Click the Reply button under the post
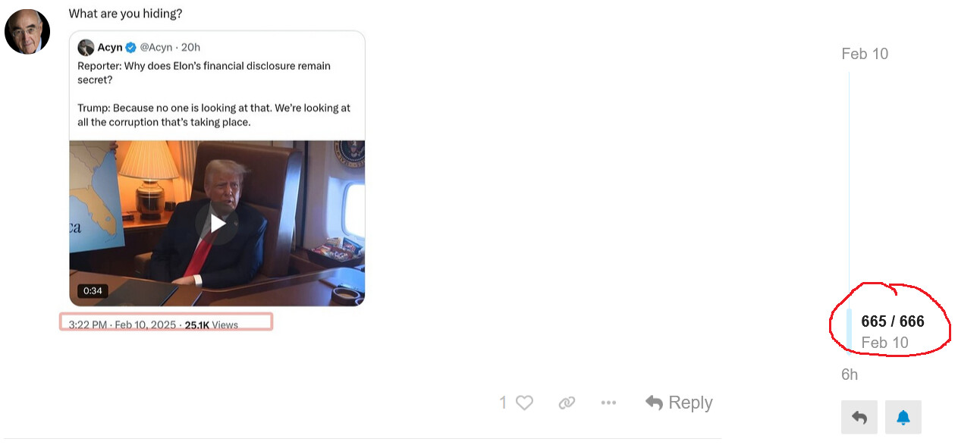This screenshot has width=980, height=445. pos(679,403)
